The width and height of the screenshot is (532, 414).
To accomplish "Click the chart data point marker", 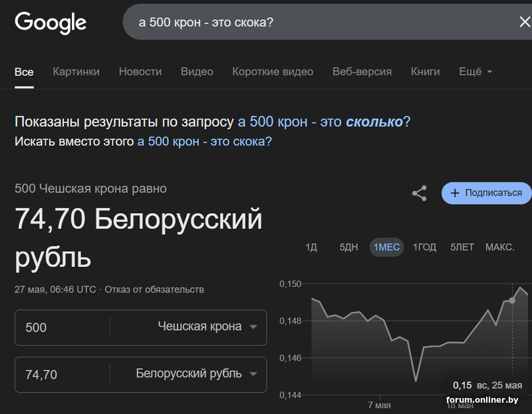I will tap(512, 301).
